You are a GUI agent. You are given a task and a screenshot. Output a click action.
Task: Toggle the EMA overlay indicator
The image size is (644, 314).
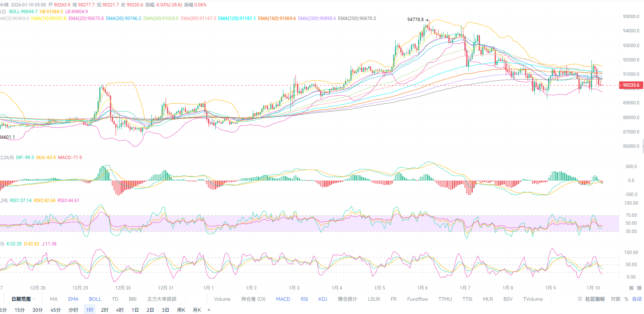(73, 299)
